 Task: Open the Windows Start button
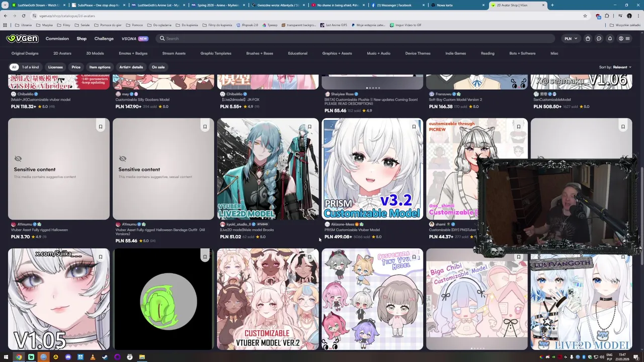7,357
